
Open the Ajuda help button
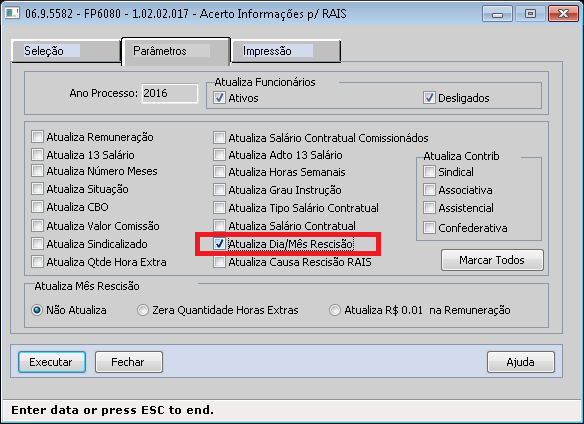pyautogui.click(x=521, y=362)
